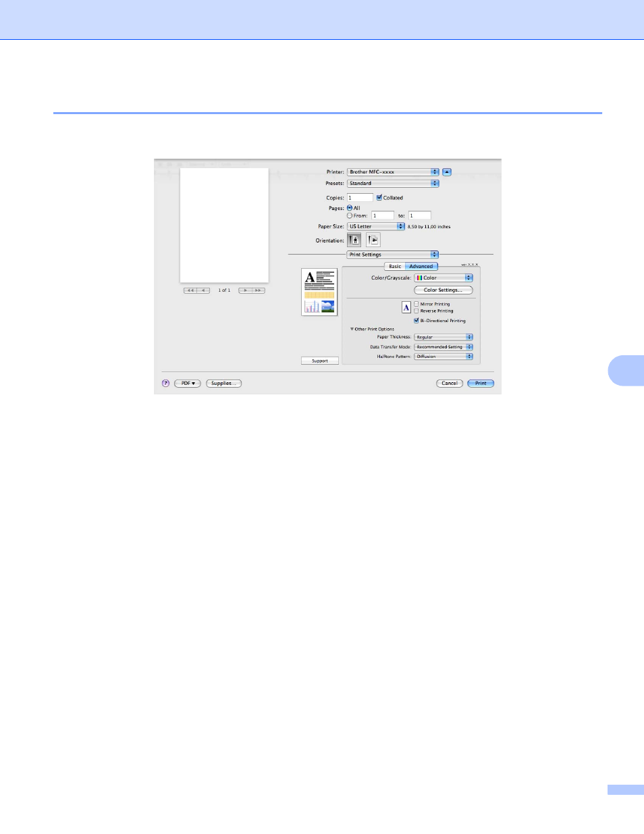The width and height of the screenshot is (644, 834).
Task: Go to last preview page
Action: click(x=259, y=290)
